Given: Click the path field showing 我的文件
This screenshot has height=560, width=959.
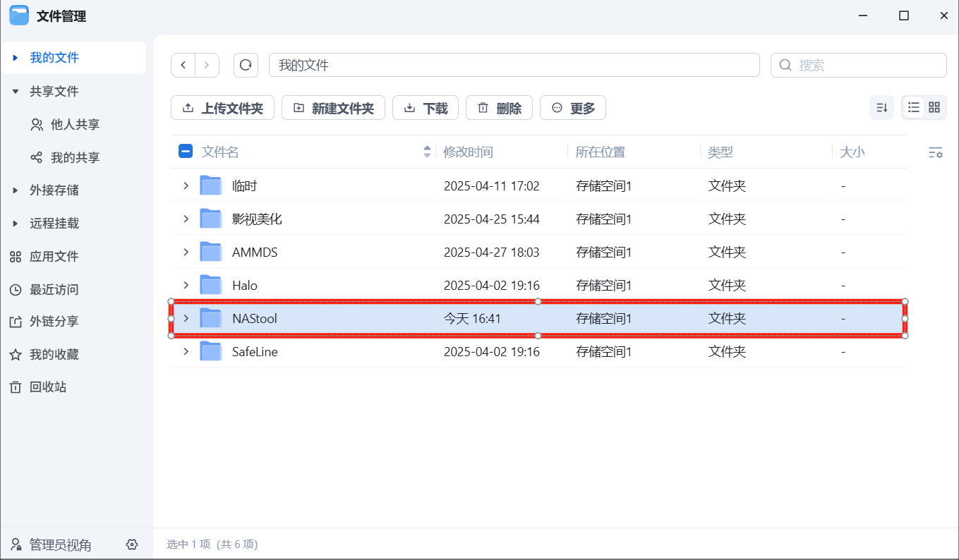Looking at the screenshot, I should click(514, 65).
